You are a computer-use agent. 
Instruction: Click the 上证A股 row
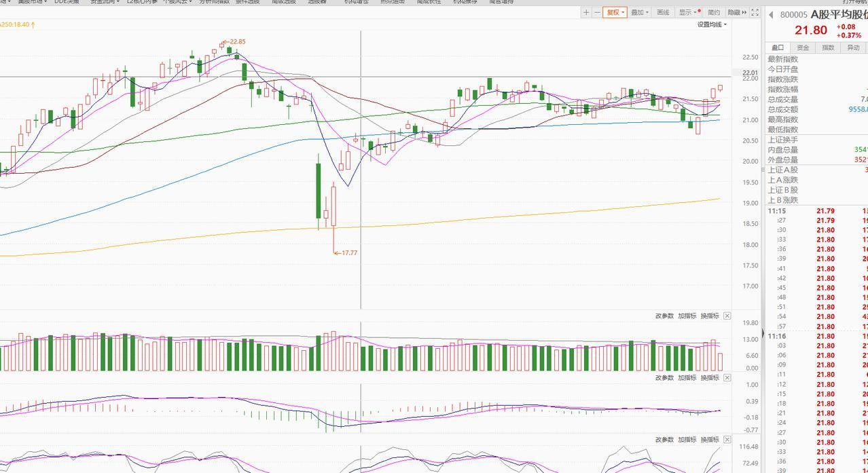tap(817, 170)
